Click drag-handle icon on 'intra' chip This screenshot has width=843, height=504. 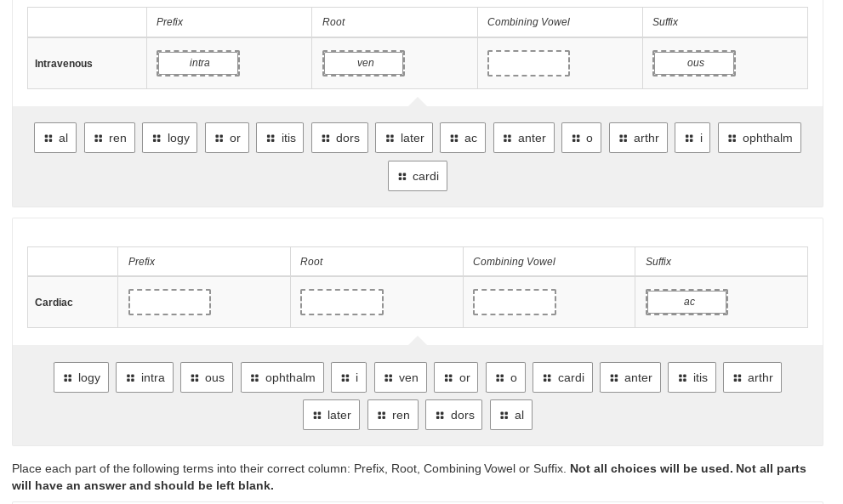pos(130,378)
